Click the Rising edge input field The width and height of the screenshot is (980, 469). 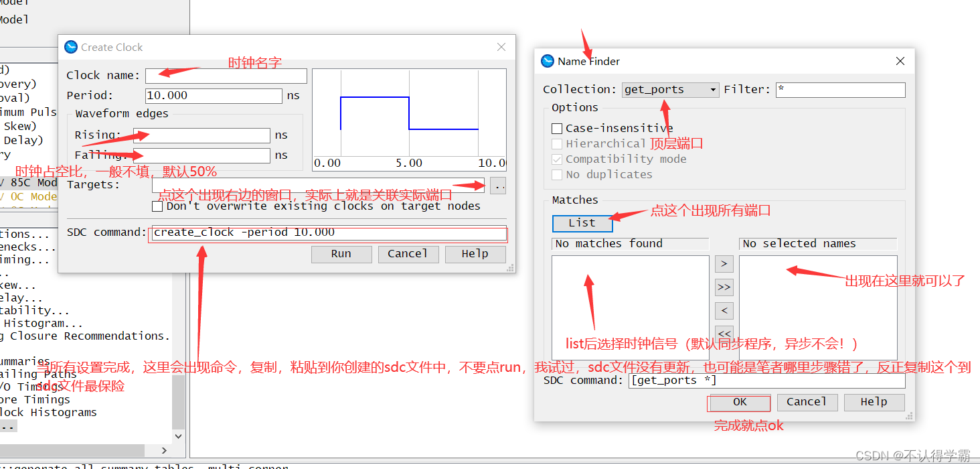pyautogui.click(x=201, y=135)
